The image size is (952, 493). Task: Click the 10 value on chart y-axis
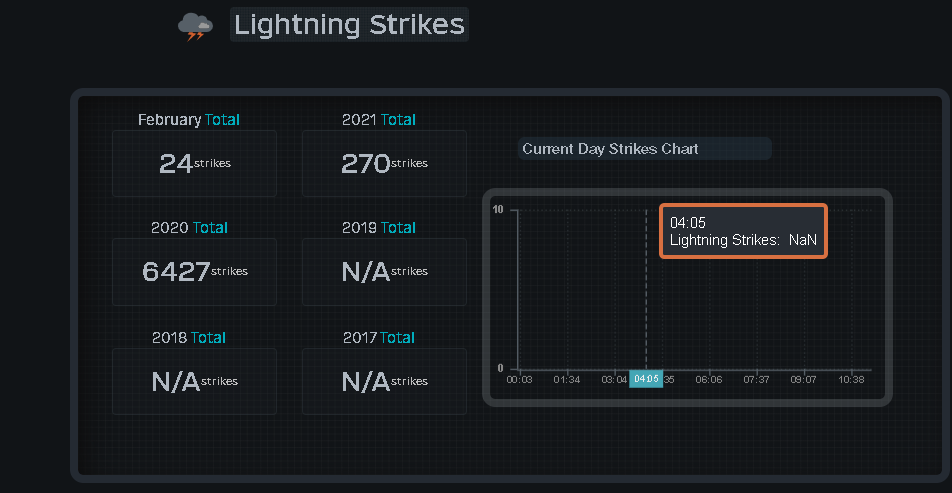498,209
